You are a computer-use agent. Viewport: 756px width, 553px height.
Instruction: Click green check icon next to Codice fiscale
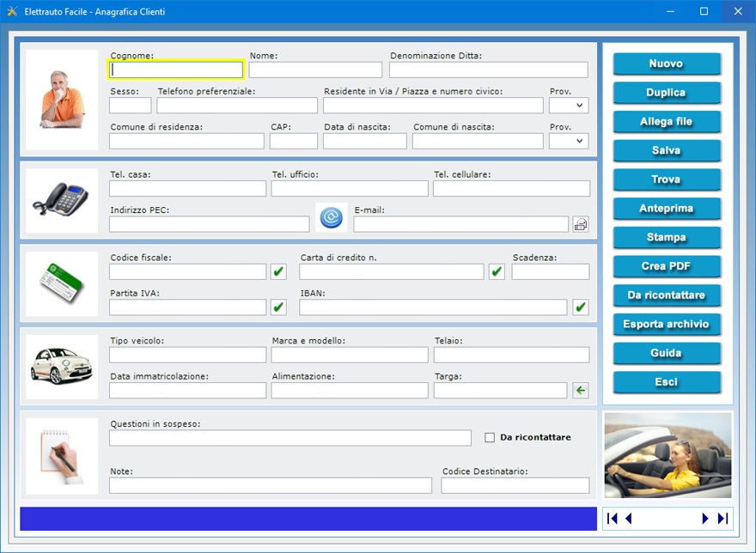(x=278, y=272)
